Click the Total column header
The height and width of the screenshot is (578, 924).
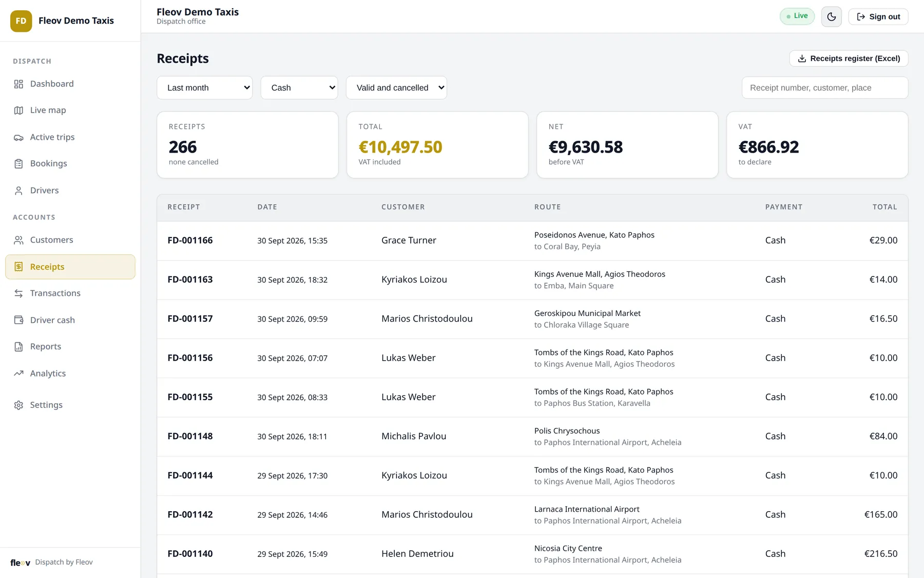pos(885,207)
